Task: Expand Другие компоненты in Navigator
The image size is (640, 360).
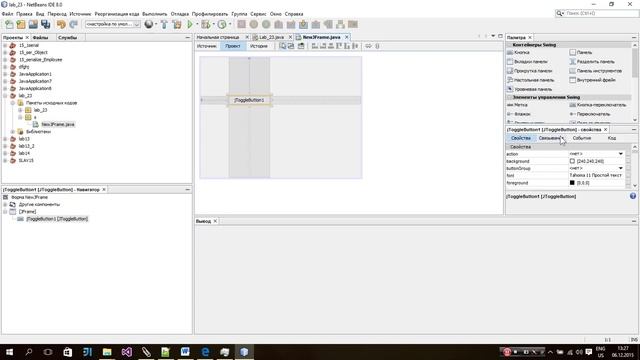Action: 5,204
